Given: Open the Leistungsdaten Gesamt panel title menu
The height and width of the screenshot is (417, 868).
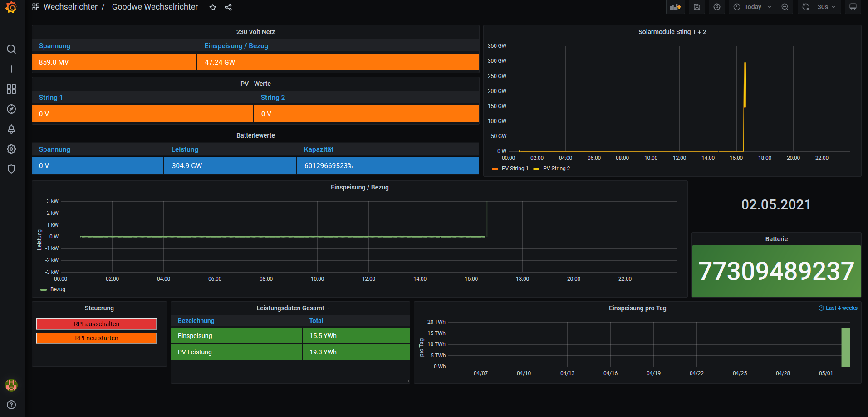Looking at the screenshot, I should [x=290, y=308].
